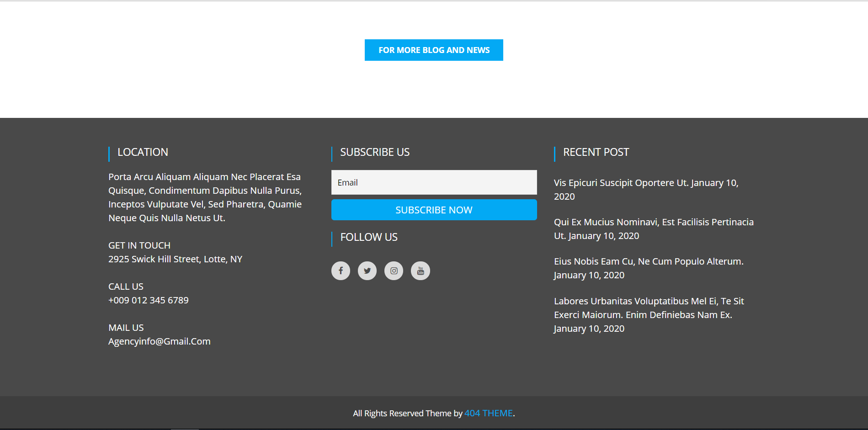Click the Subscribe Us heading
Screen dimensions: 868x430
pos(374,152)
